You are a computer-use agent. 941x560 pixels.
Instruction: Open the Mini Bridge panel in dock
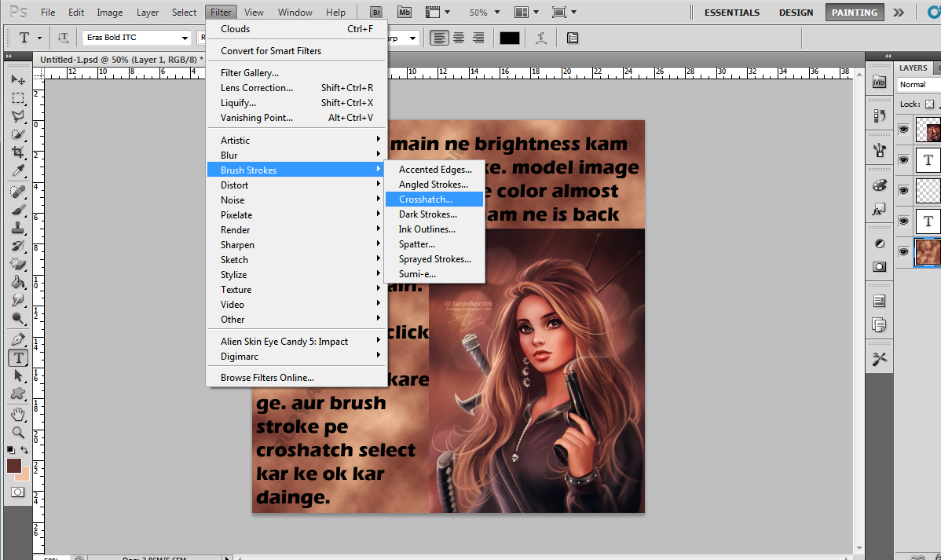(x=879, y=82)
